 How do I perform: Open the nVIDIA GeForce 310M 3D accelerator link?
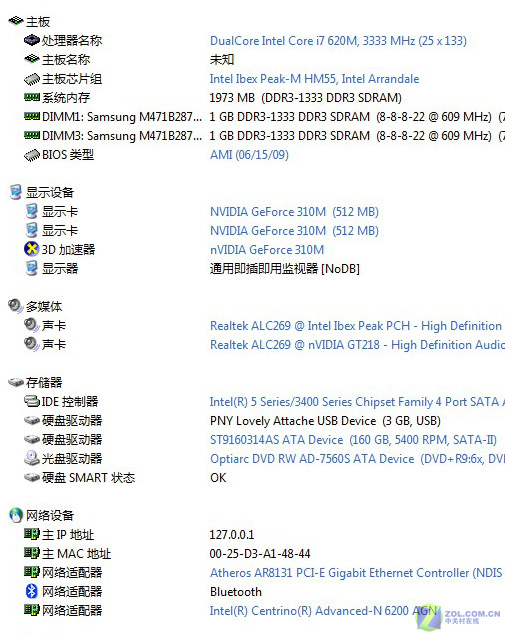click(x=267, y=249)
